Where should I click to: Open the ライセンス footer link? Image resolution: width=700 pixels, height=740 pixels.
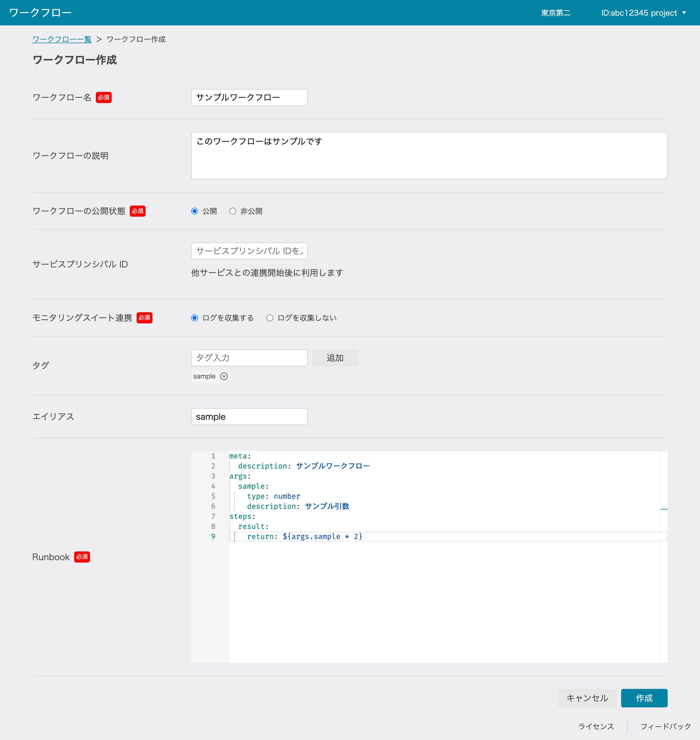[x=596, y=726]
